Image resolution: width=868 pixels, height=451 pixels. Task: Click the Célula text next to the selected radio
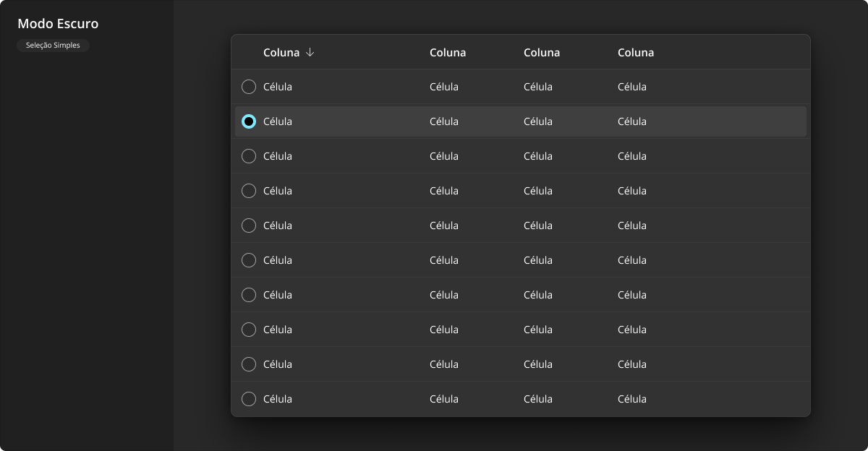pos(278,121)
